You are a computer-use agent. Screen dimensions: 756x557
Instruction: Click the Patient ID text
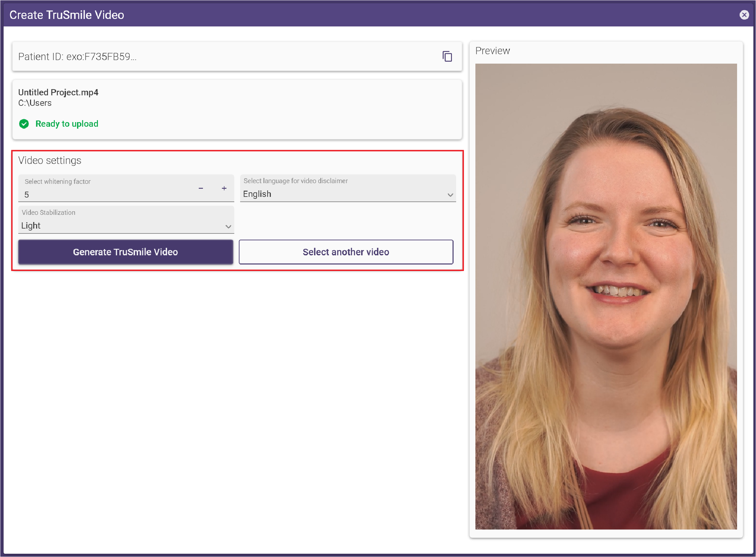pos(77,56)
